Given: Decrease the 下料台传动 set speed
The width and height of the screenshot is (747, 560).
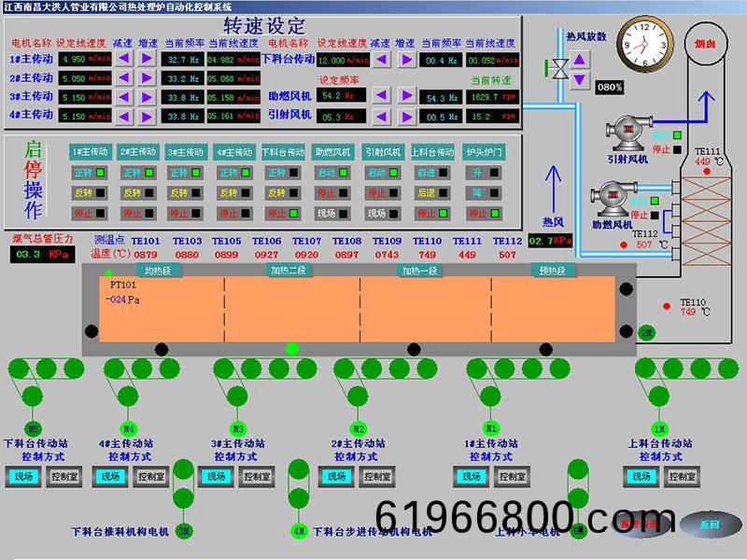Looking at the screenshot, I should (x=381, y=60).
